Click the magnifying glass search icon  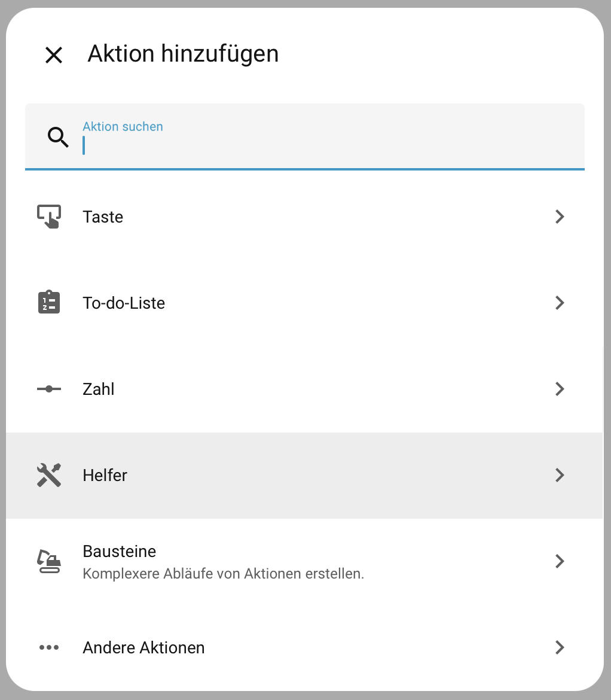tap(58, 138)
